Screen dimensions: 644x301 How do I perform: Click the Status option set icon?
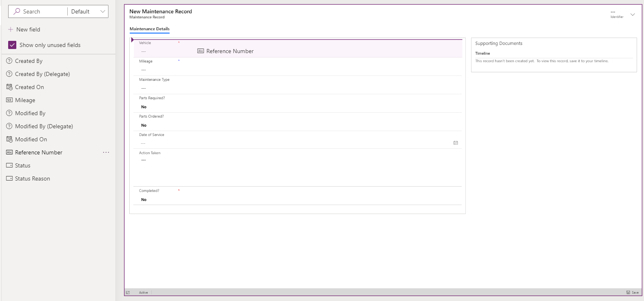click(x=9, y=165)
